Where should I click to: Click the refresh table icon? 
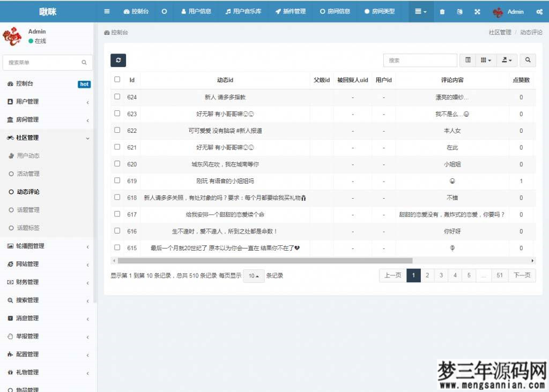pyautogui.click(x=118, y=60)
